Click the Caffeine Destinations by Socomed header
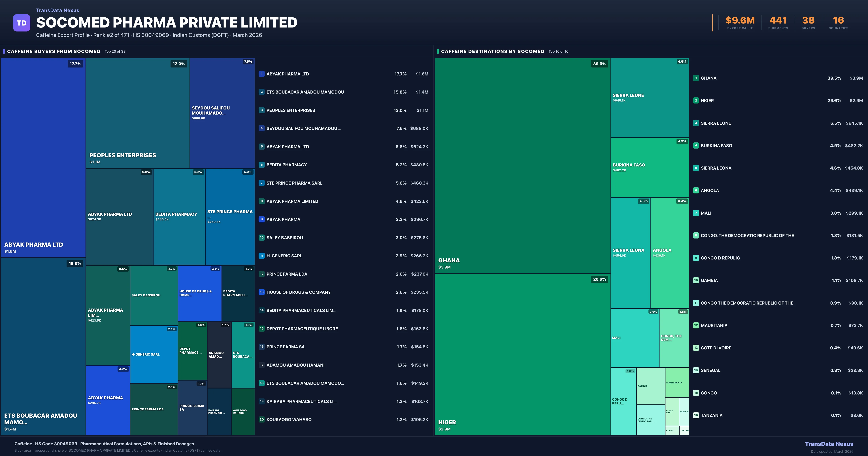 492,51
